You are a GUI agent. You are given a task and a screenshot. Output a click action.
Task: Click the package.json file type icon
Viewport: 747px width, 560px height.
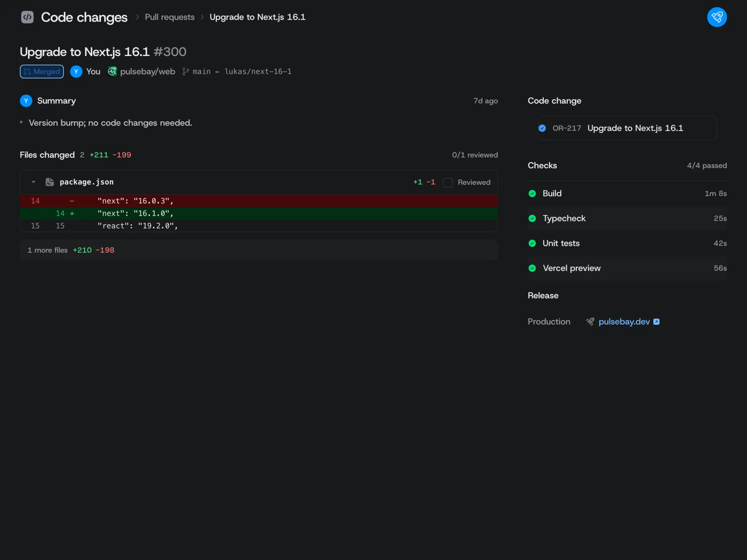[50, 182]
